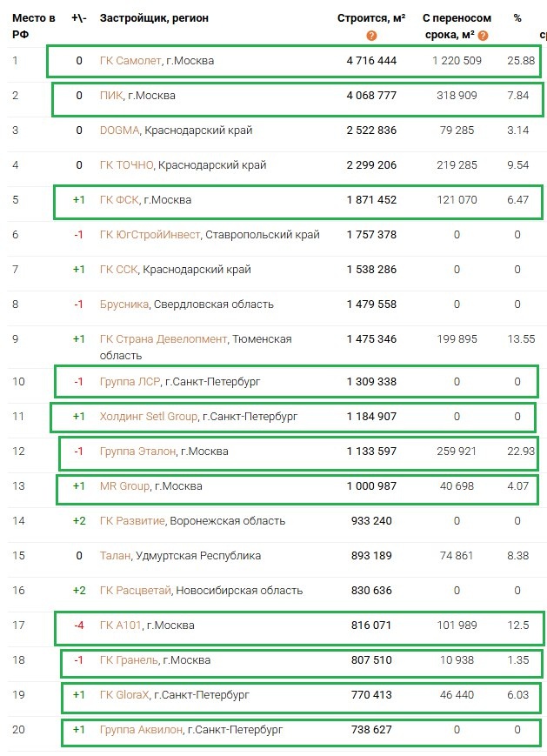Open the Группа Аквилон developer link

[x=141, y=730]
